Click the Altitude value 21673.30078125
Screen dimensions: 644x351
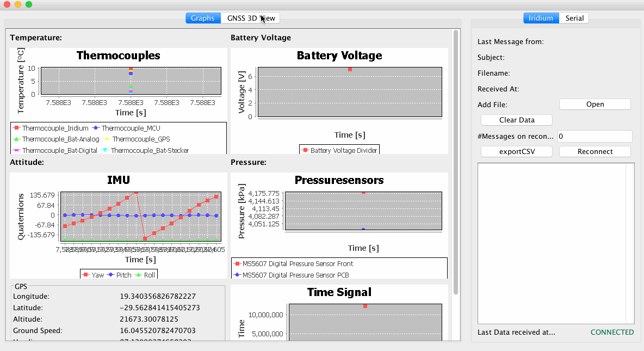(x=149, y=319)
